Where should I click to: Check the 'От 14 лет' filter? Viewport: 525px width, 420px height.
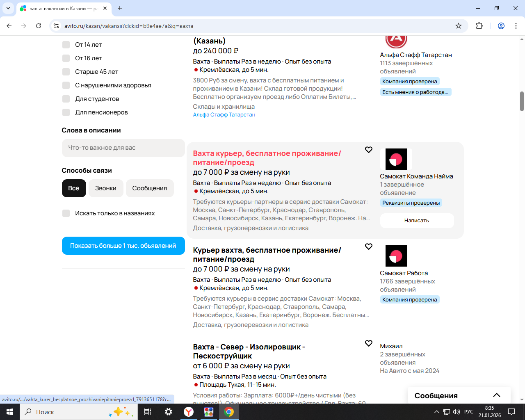66,45
